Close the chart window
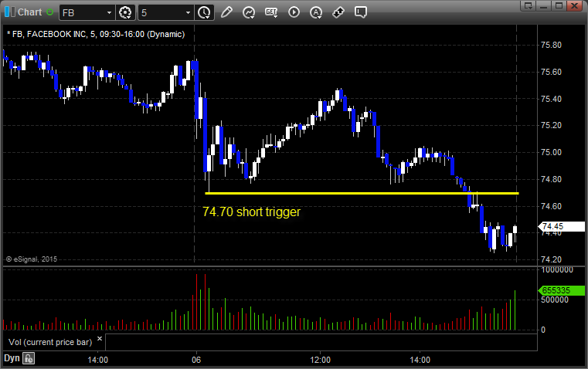This screenshot has height=369, width=588. click(574, 5)
